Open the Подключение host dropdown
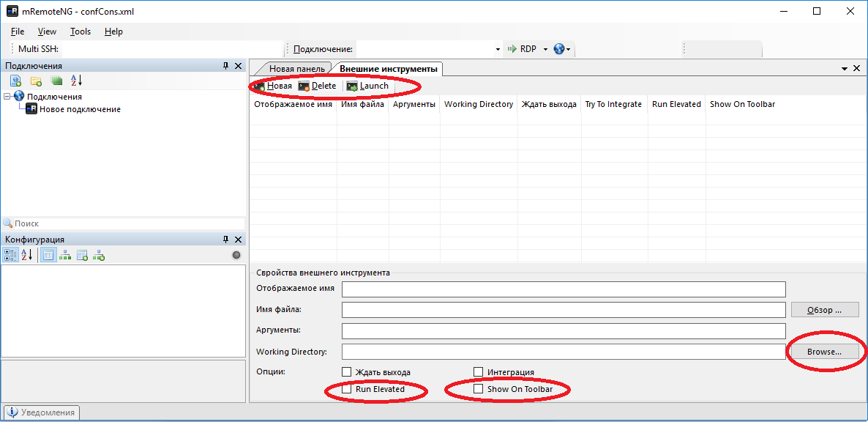 (497, 49)
